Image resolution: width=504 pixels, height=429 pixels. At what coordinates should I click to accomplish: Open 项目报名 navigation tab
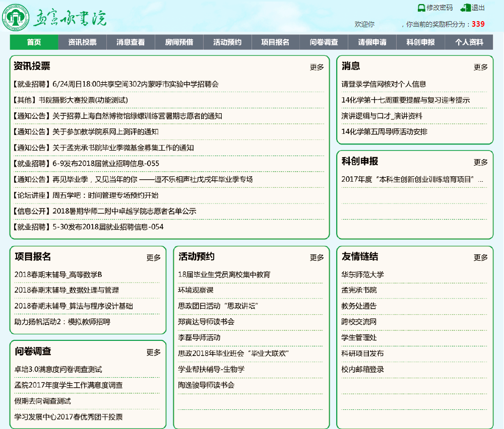[276, 42]
